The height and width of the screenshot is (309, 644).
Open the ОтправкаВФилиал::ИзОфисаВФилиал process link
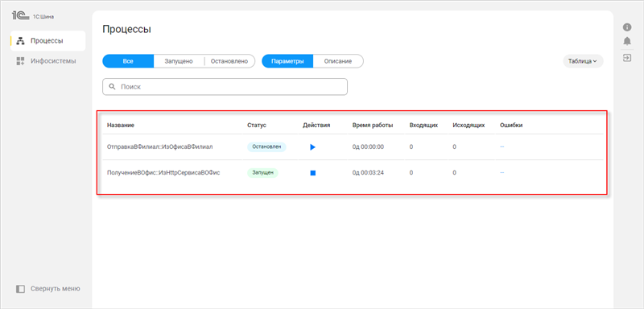click(x=159, y=147)
